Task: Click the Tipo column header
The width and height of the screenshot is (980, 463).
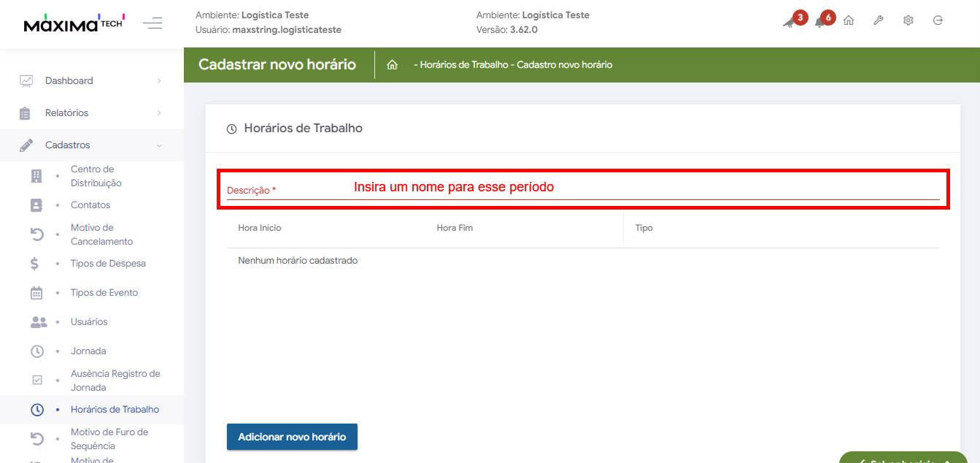Action: (644, 228)
